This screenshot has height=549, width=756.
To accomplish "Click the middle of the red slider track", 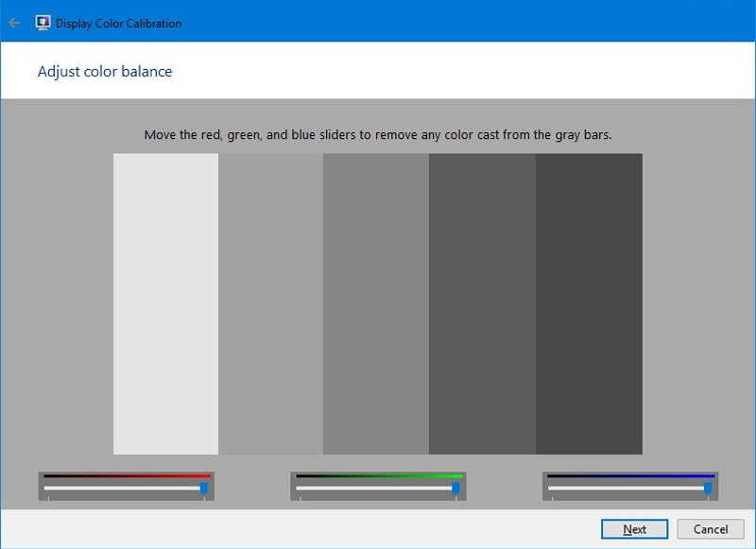I will 127,489.
